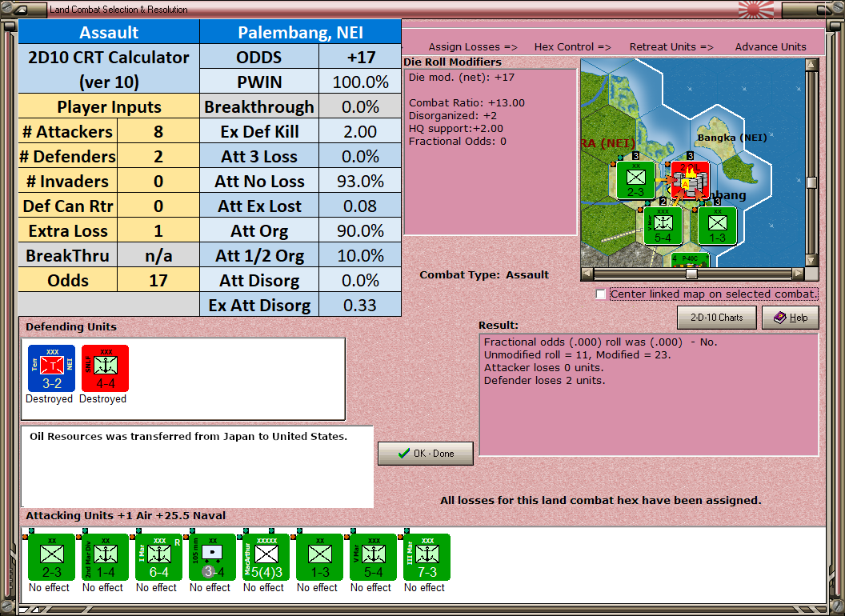This screenshot has height=616, width=845.
Task: Click the Bangka (NEI) map label
Action: click(732, 138)
